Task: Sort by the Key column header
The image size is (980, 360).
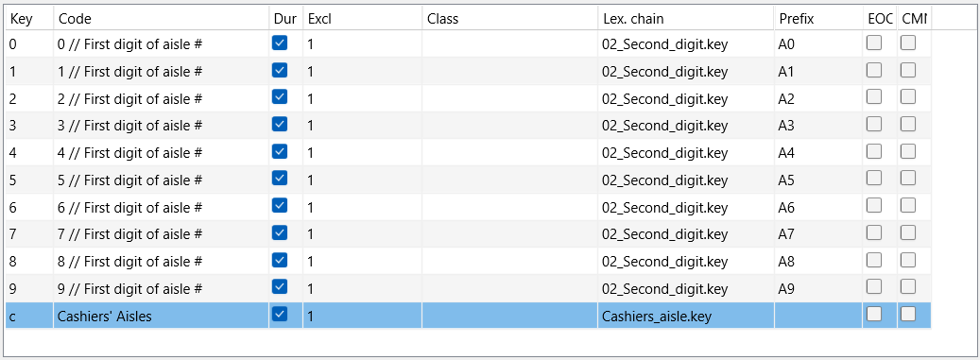Action: [29, 19]
